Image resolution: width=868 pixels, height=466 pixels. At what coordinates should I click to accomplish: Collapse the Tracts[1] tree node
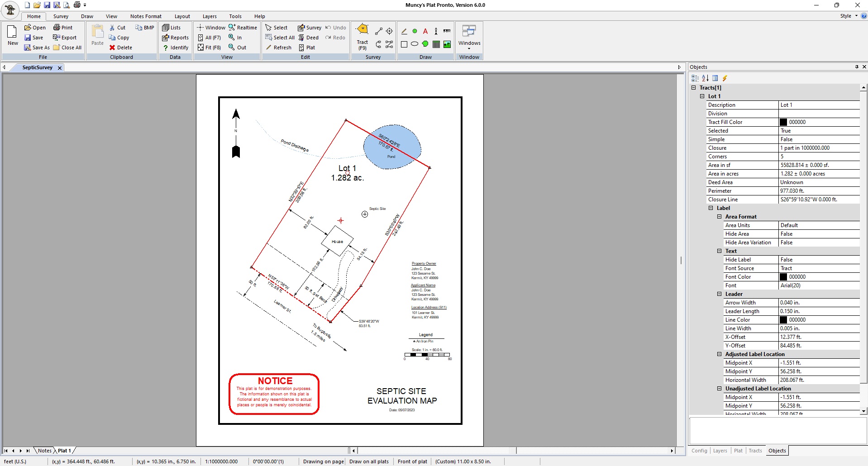(x=694, y=88)
